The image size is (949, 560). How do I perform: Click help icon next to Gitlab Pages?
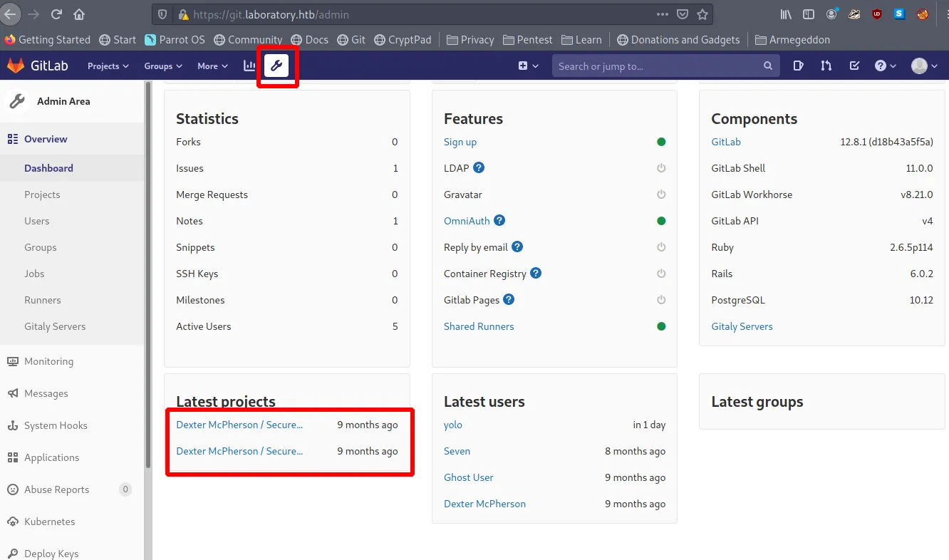pos(509,299)
